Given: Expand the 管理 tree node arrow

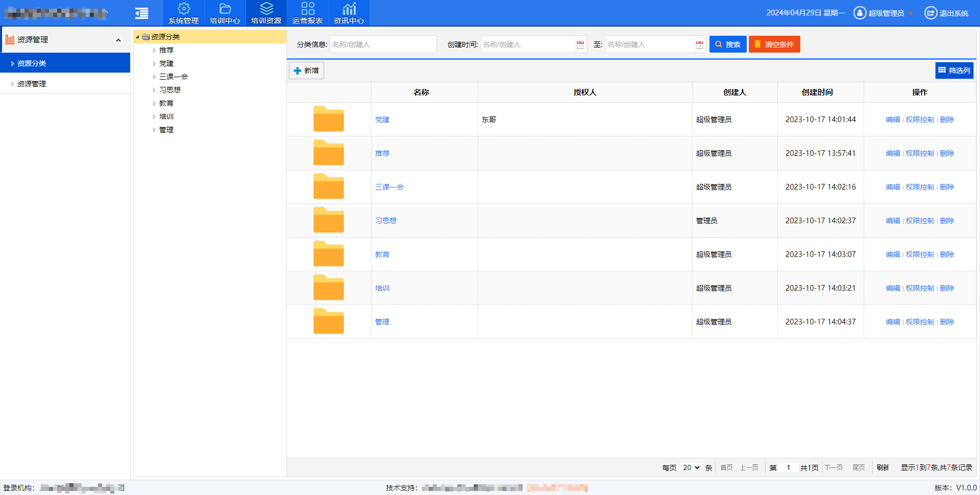Looking at the screenshot, I should click(154, 130).
